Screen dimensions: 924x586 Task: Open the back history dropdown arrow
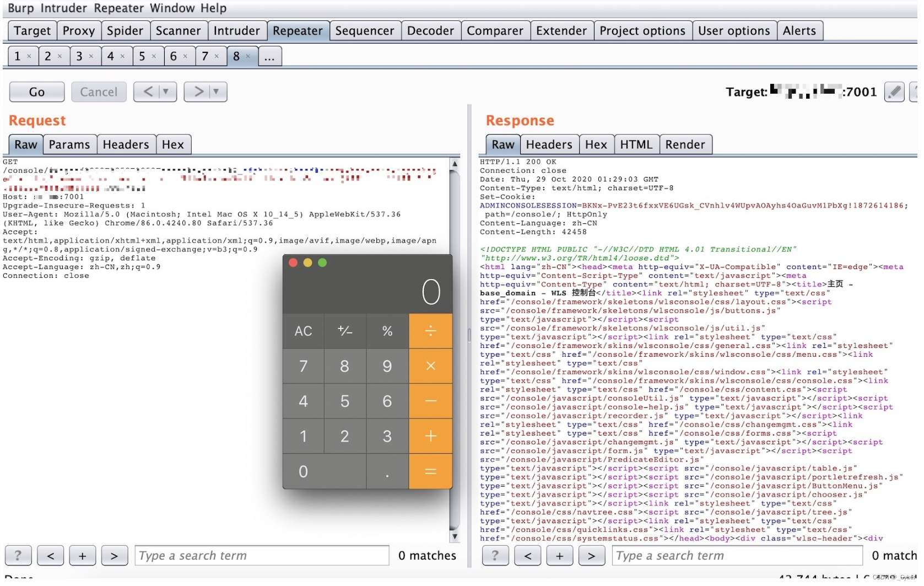pyautogui.click(x=167, y=93)
